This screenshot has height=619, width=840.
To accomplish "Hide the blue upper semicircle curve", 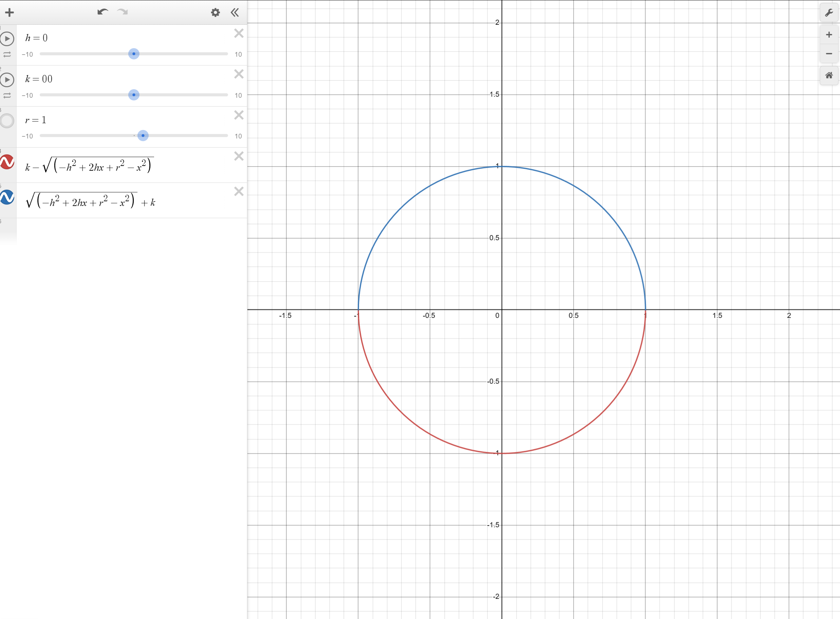I will tap(7, 197).
